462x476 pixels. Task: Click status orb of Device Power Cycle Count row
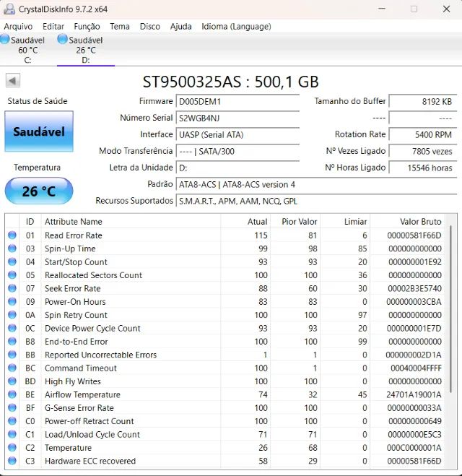tap(12, 328)
